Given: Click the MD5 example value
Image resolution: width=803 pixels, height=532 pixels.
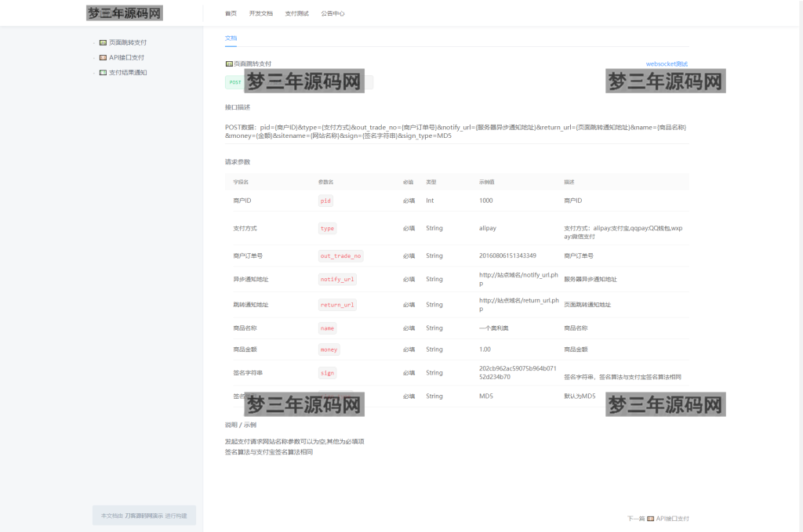Looking at the screenshot, I should point(486,396).
